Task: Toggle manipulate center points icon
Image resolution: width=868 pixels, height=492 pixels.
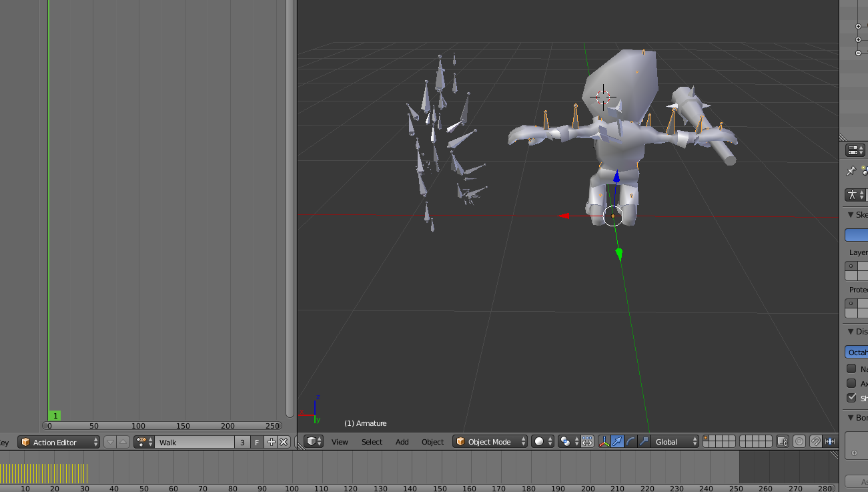Action: [587, 441]
